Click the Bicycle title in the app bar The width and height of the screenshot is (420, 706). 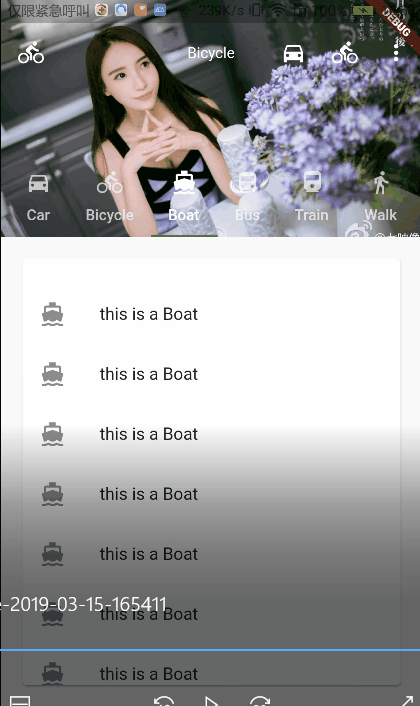point(211,53)
